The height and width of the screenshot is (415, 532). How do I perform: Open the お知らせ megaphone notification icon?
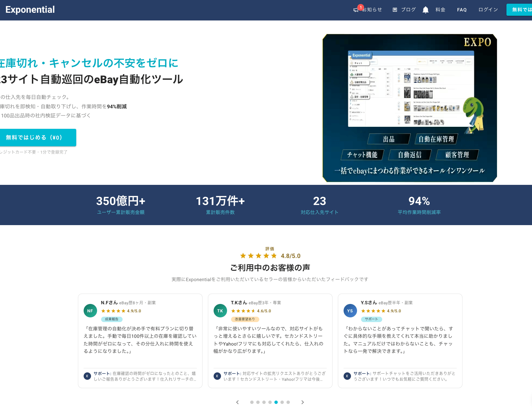point(356,10)
